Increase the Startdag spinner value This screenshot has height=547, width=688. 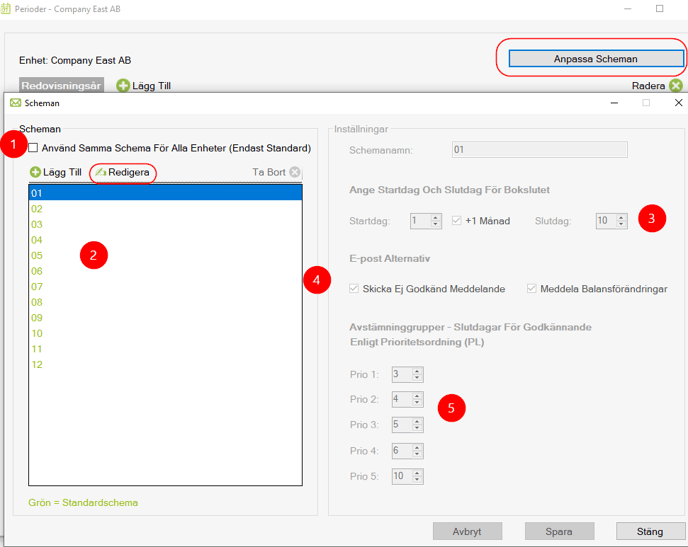[x=435, y=218]
